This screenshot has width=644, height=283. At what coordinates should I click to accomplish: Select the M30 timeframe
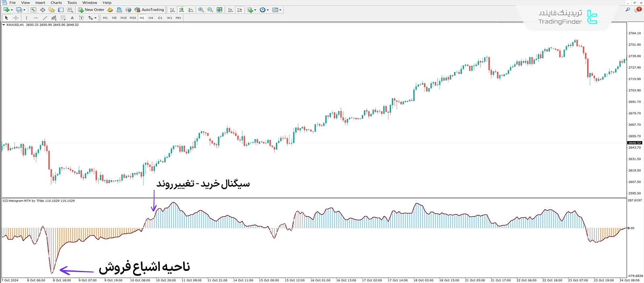click(x=133, y=18)
